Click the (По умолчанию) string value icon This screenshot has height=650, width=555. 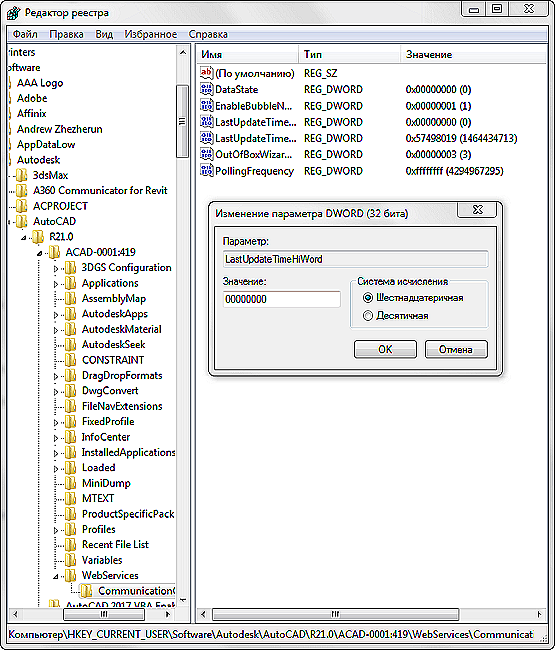pos(206,73)
